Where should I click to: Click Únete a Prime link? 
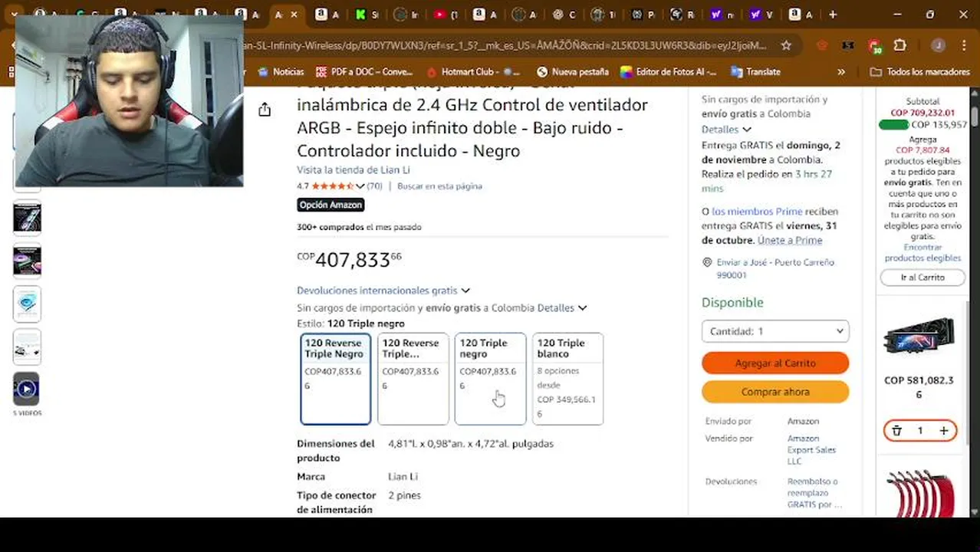point(790,240)
